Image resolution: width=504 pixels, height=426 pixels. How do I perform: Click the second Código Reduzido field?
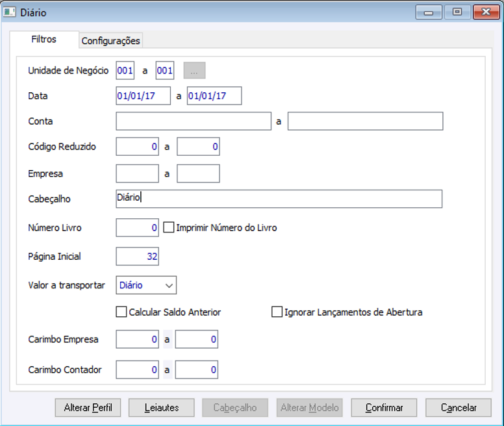[x=198, y=147]
